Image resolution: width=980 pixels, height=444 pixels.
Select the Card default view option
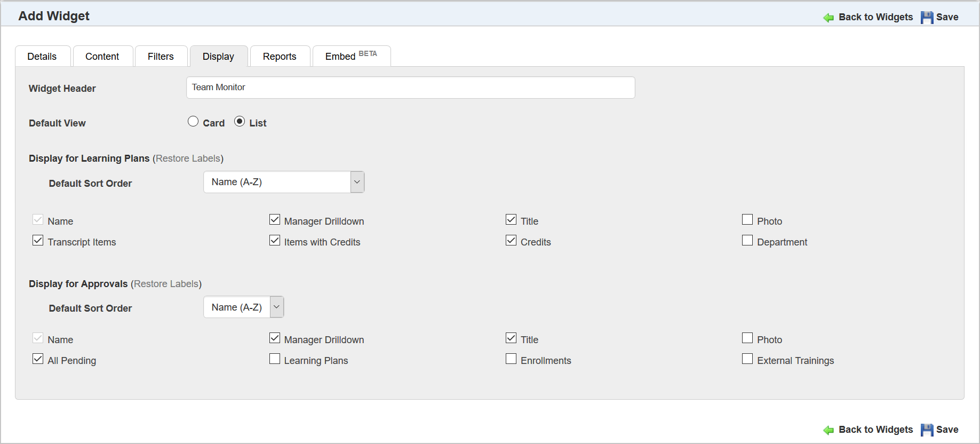[x=193, y=122]
